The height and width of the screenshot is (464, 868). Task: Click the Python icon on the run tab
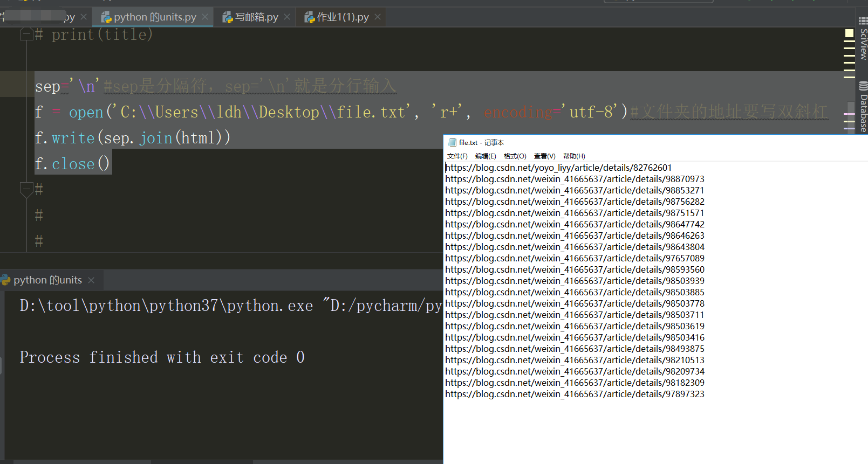click(x=6, y=280)
